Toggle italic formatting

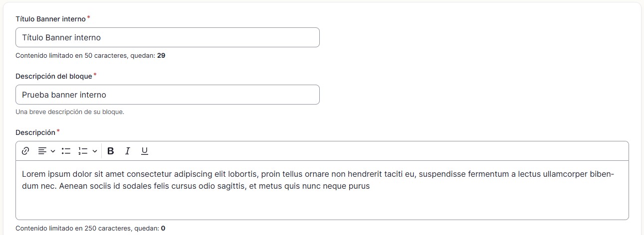pos(128,151)
